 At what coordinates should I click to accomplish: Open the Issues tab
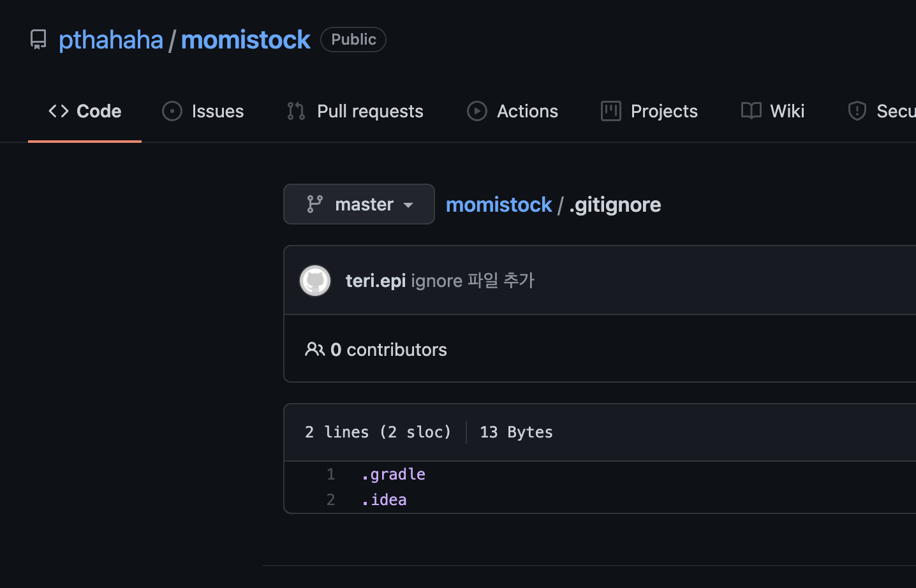203,111
